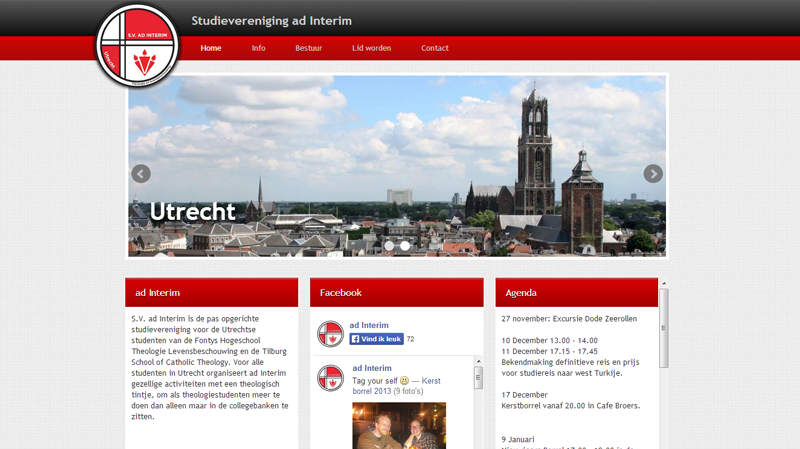Go to previous slide with left arrow
Image resolution: width=800 pixels, height=449 pixels.
point(141,174)
